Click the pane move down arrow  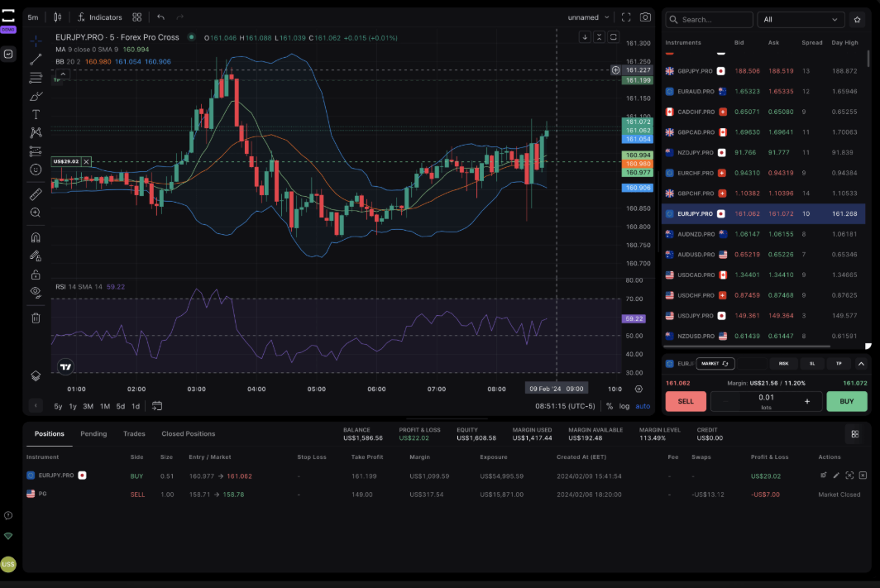[x=585, y=37]
